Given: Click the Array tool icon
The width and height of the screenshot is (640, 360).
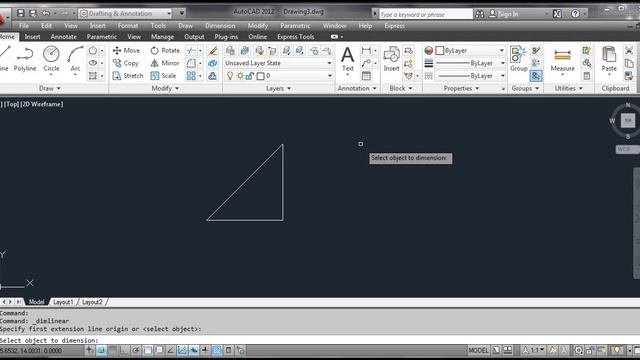Looking at the screenshot, I should 191,76.
